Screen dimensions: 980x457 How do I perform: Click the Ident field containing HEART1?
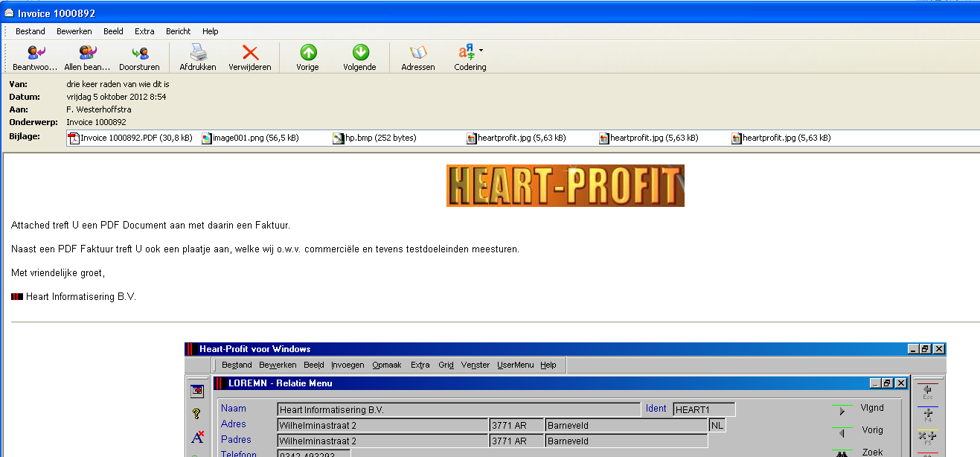click(704, 409)
